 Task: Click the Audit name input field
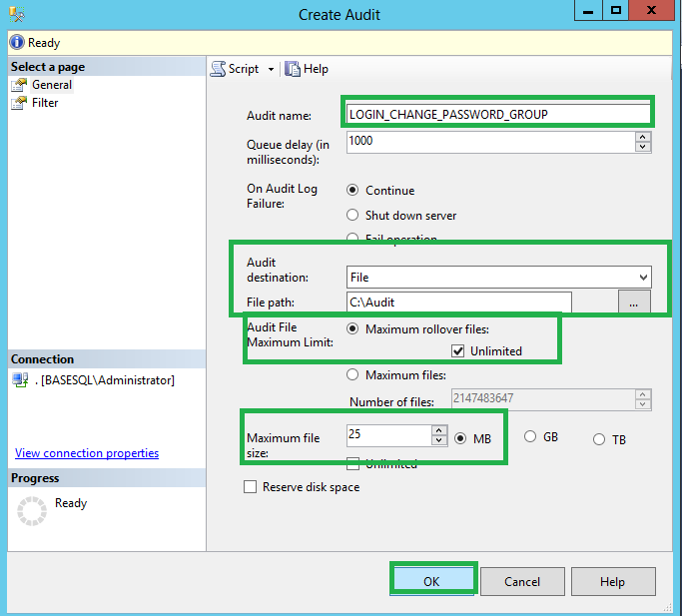point(498,114)
